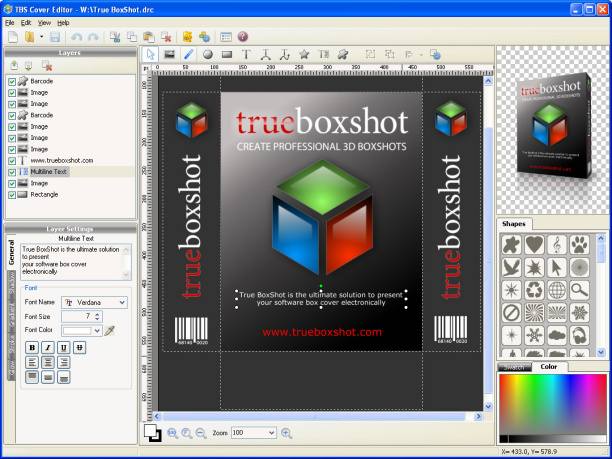Toggle strikethrough font style
This screenshot has width=612, height=459.
click(79, 347)
